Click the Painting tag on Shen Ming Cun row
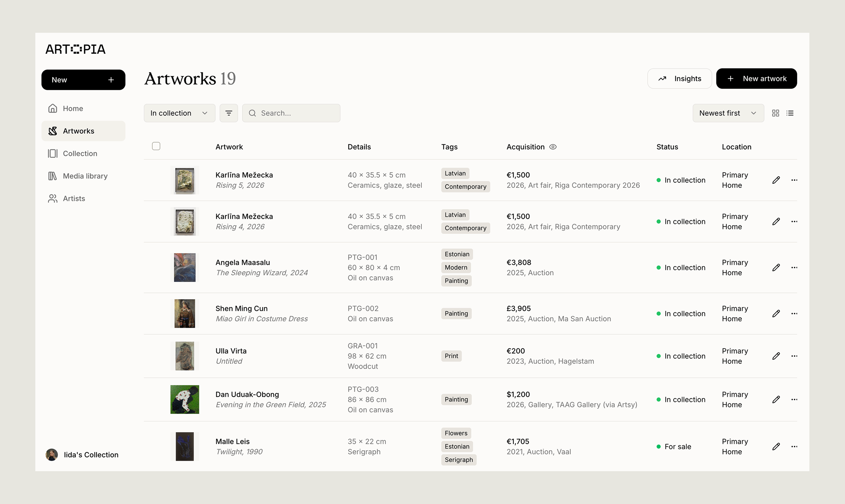 456,313
